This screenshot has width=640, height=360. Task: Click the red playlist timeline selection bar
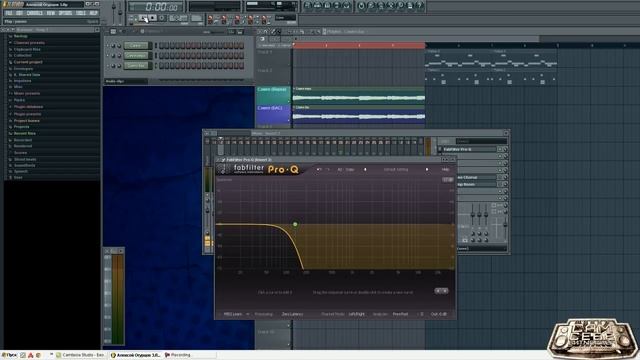(359, 45)
